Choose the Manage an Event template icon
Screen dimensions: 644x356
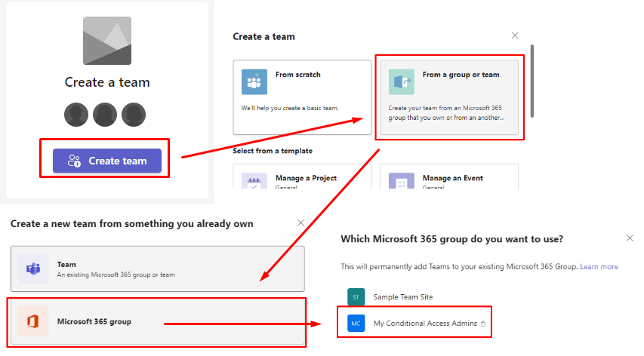[401, 183]
